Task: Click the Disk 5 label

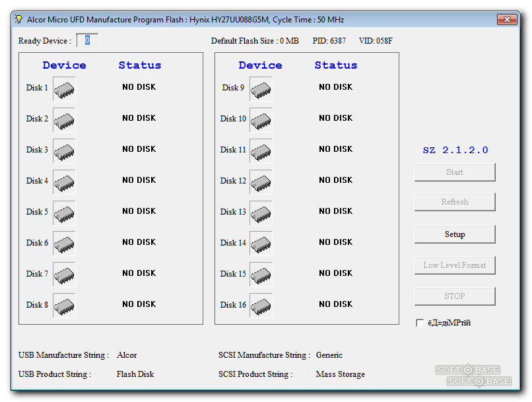Action: click(37, 212)
